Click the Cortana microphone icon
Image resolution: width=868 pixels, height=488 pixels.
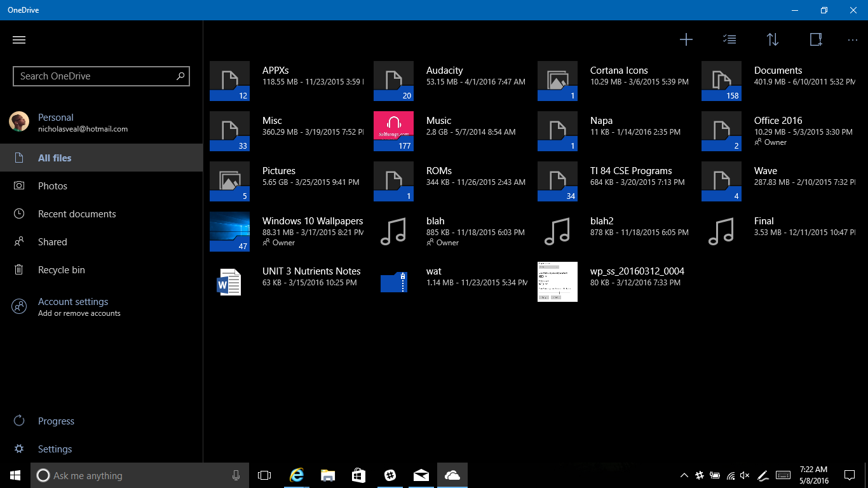tap(236, 475)
